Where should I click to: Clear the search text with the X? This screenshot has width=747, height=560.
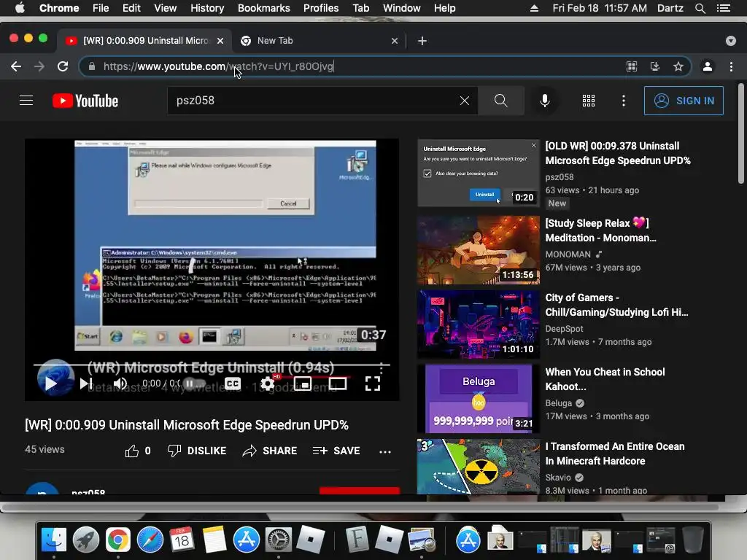pyautogui.click(x=465, y=101)
